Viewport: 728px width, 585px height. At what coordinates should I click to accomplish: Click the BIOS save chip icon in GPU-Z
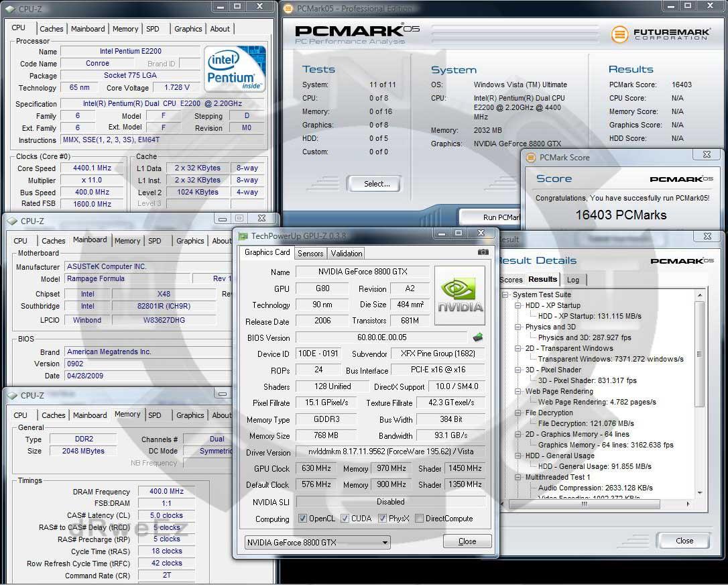coord(477,337)
